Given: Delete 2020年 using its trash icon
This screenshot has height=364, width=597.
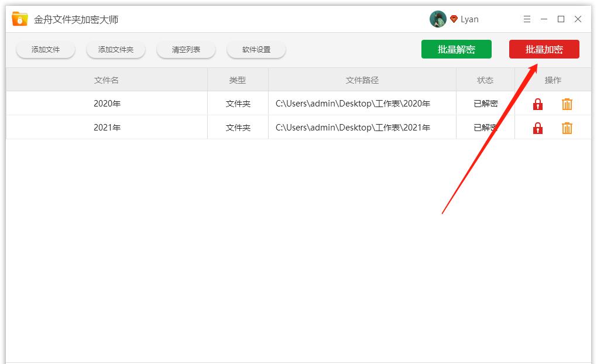Looking at the screenshot, I should click(567, 104).
